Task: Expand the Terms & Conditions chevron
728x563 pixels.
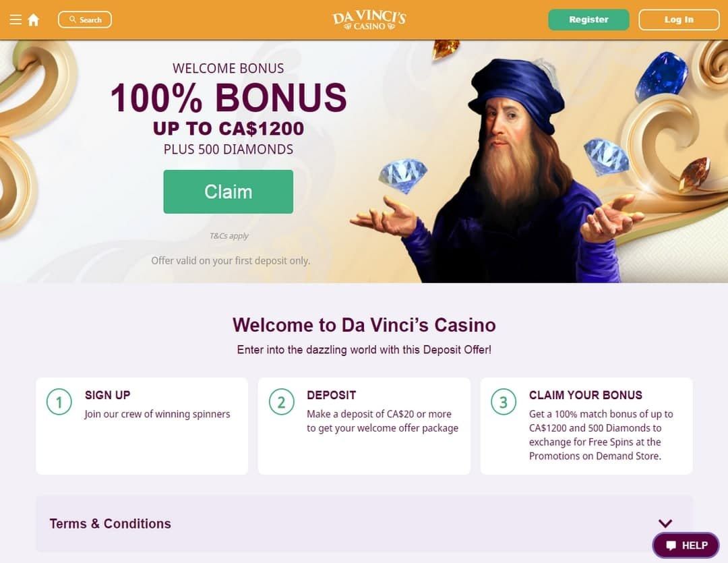Action: [665, 523]
